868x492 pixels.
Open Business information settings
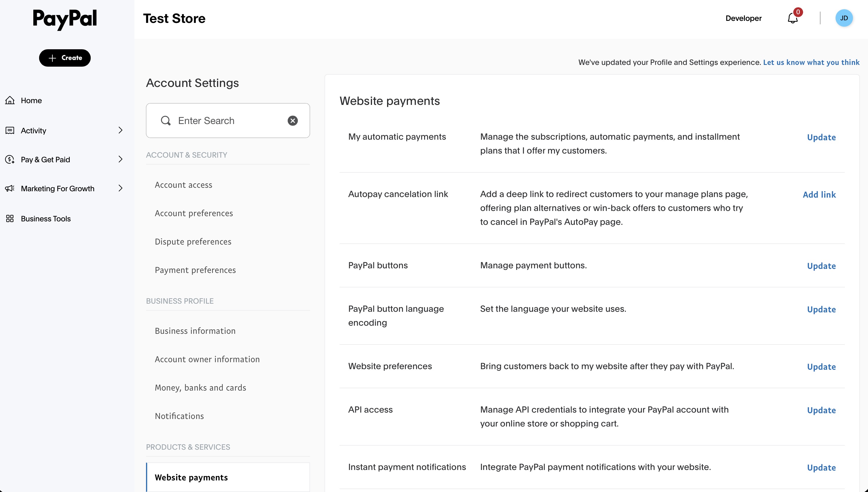coord(195,331)
